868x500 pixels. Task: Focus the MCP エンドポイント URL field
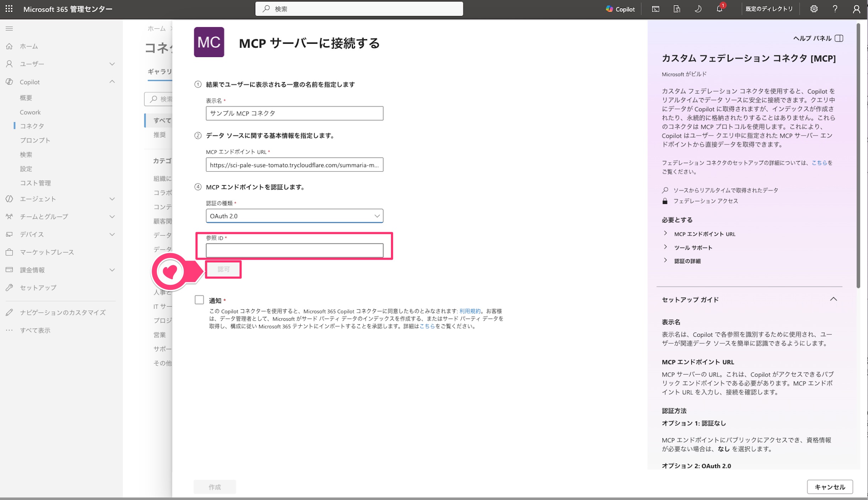tap(294, 165)
